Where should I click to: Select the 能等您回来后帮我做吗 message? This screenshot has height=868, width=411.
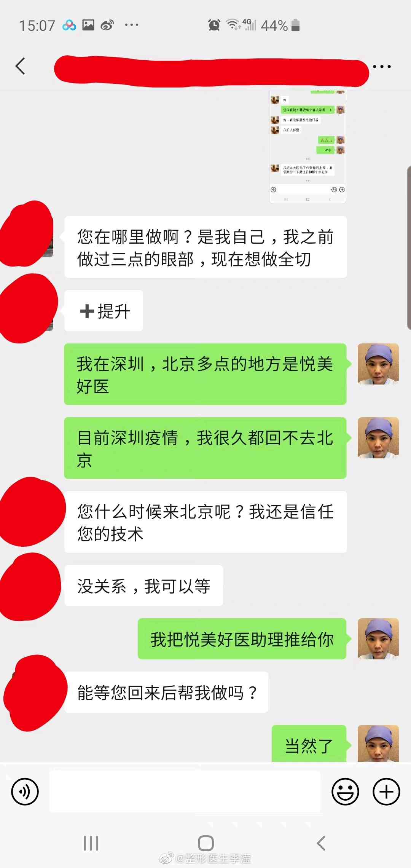tap(166, 692)
